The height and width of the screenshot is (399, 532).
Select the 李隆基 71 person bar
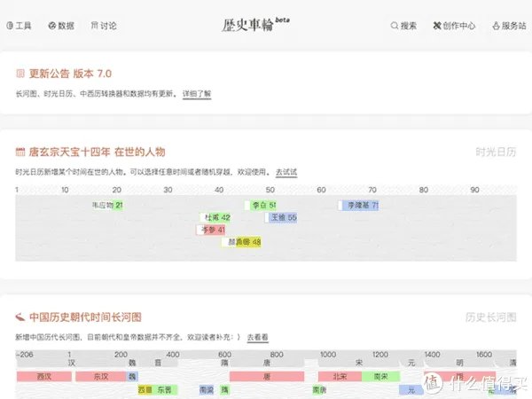[358, 205]
